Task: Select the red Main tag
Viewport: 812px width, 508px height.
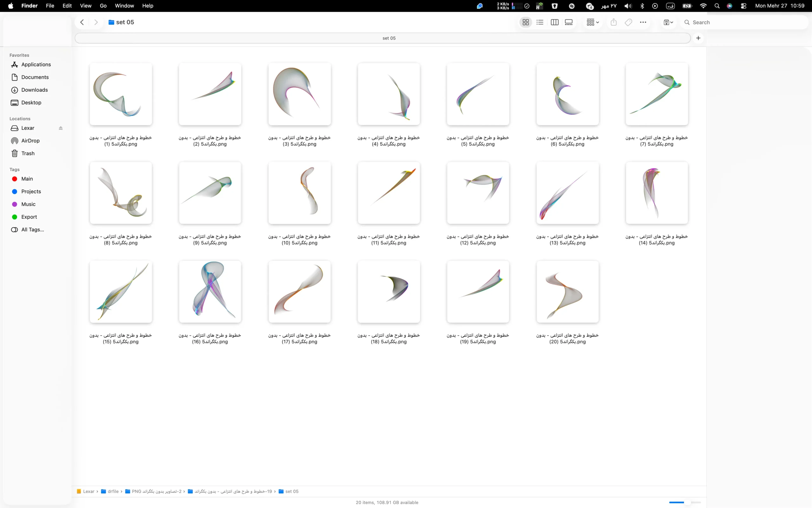Action: [27, 179]
